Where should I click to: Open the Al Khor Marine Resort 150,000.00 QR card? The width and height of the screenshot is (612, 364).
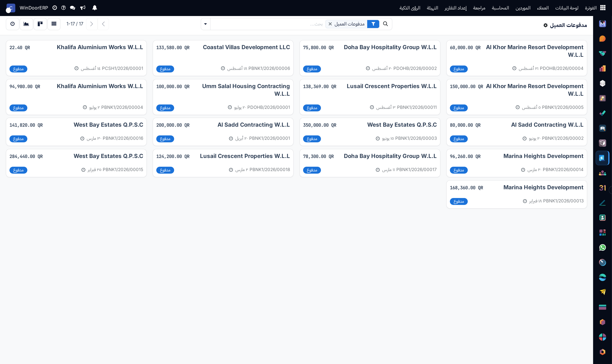pos(517,97)
